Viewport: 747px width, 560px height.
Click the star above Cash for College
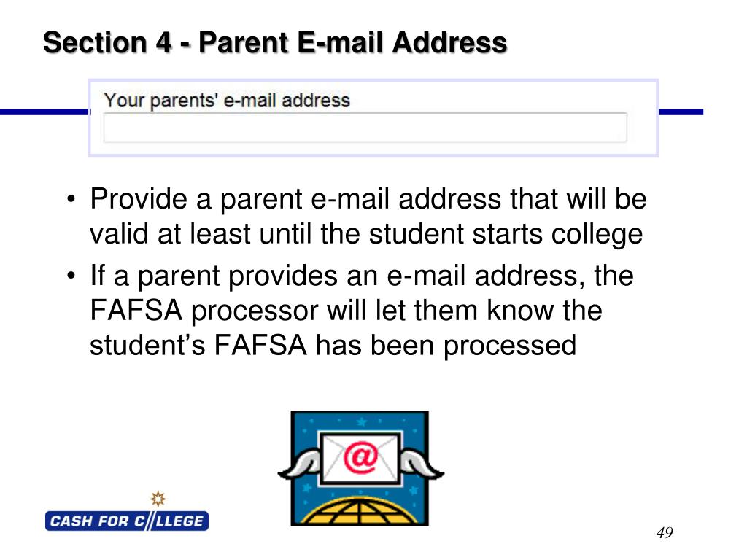(x=158, y=499)
